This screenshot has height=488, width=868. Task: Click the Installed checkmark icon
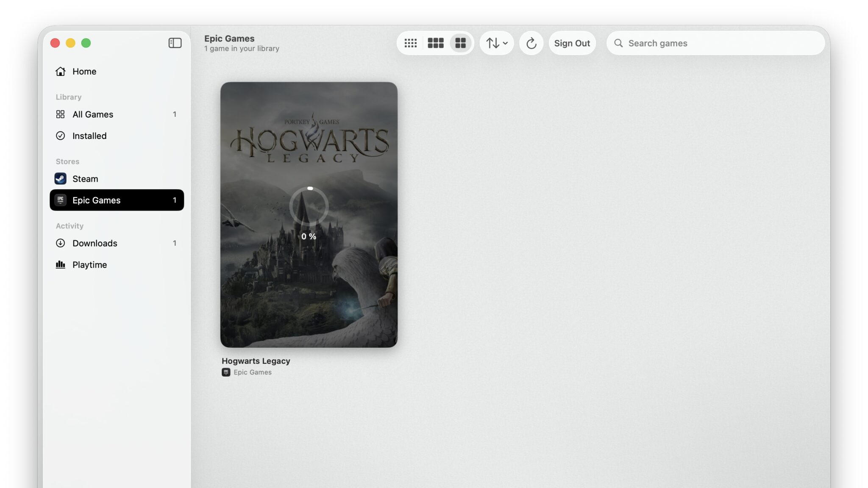click(x=60, y=136)
